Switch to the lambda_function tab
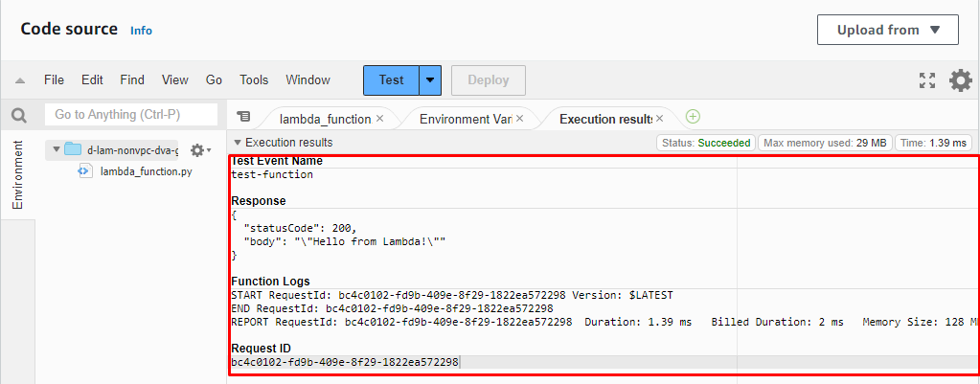The image size is (980, 384). click(324, 119)
